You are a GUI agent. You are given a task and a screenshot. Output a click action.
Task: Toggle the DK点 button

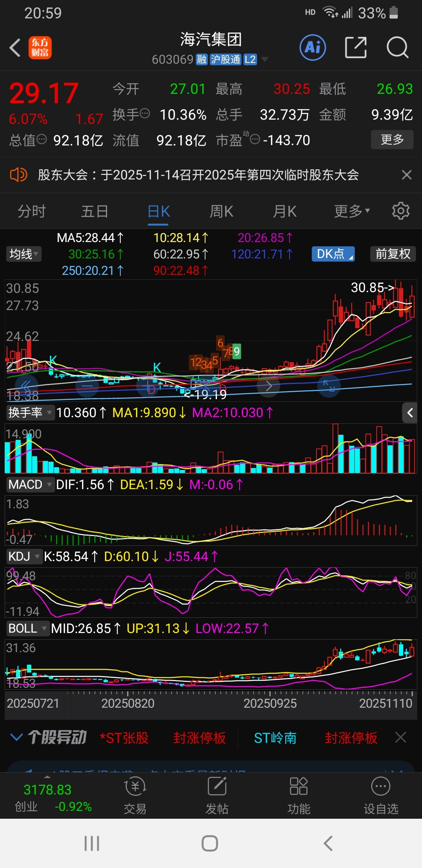click(333, 254)
